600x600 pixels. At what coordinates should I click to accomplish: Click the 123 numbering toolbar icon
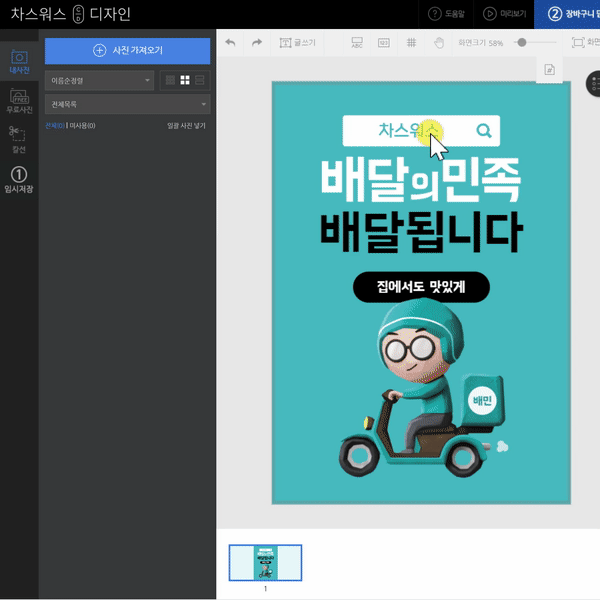pos(383,42)
